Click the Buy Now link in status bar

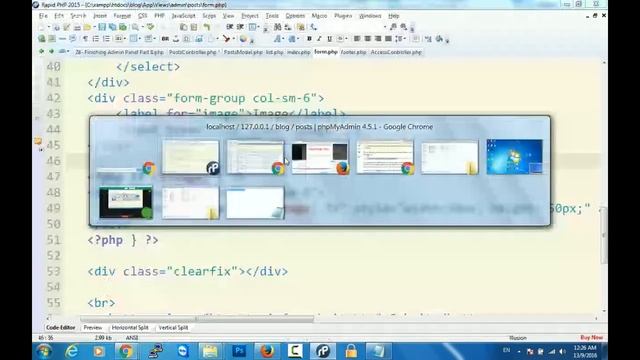[x=591, y=338]
